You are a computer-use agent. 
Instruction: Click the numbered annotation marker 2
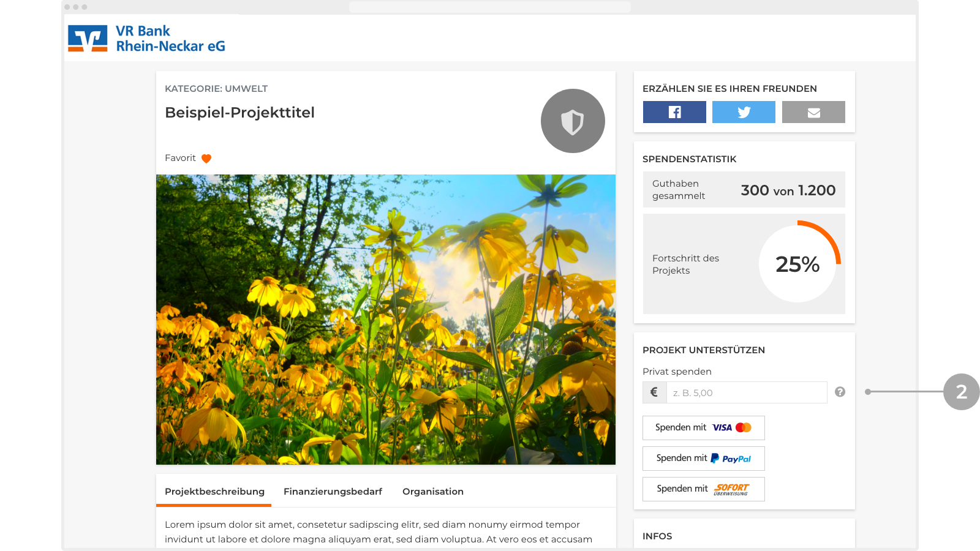[962, 392]
